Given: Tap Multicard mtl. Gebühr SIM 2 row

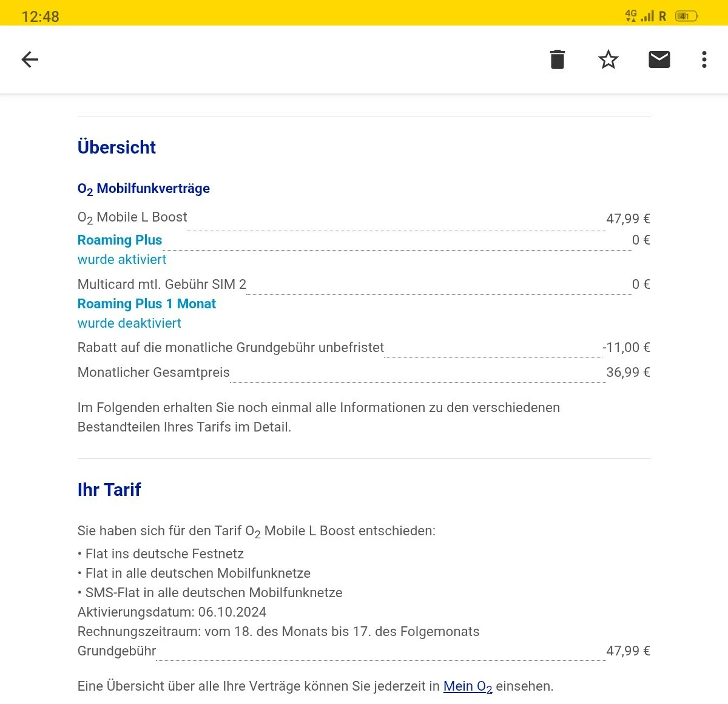Looking at the screenshot, I should 363,284.
